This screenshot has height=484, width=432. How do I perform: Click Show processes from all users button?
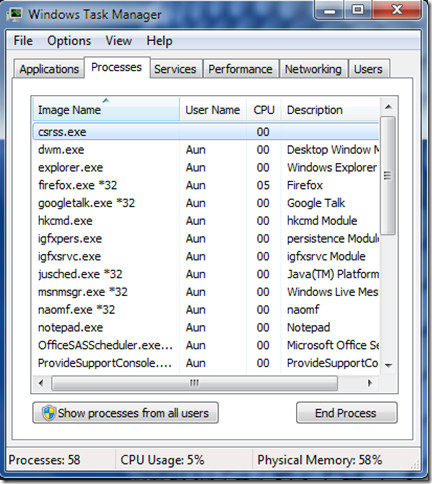click(125, 413)
